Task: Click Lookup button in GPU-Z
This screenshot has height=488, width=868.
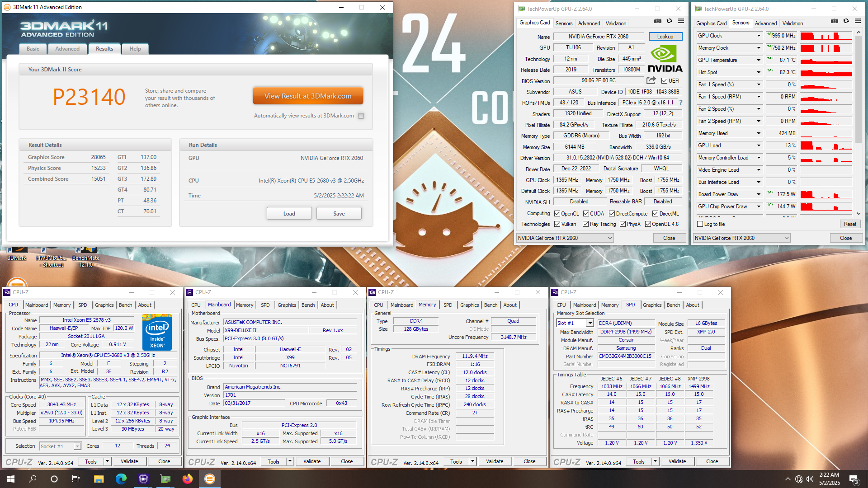Action: [665, 37]
